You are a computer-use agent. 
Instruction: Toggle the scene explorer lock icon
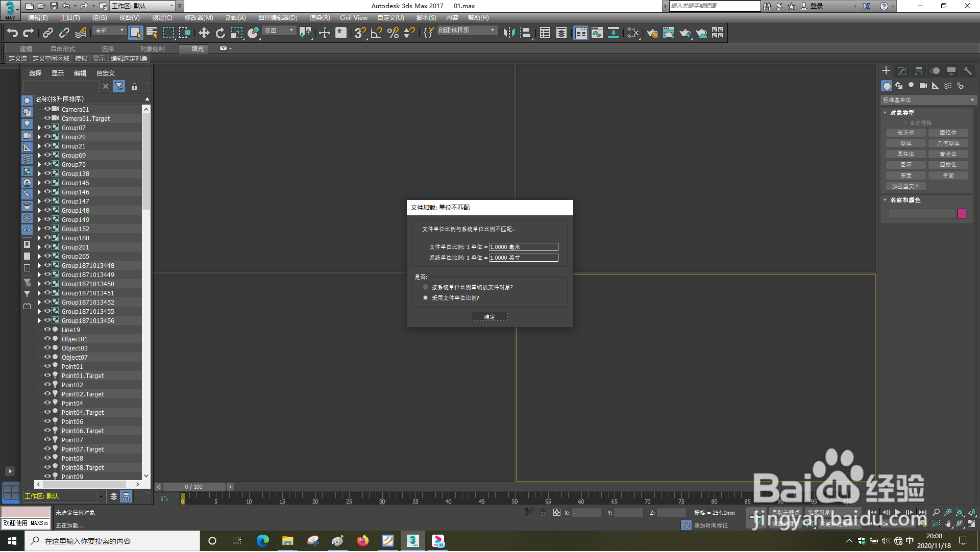(x=134, y=86)
